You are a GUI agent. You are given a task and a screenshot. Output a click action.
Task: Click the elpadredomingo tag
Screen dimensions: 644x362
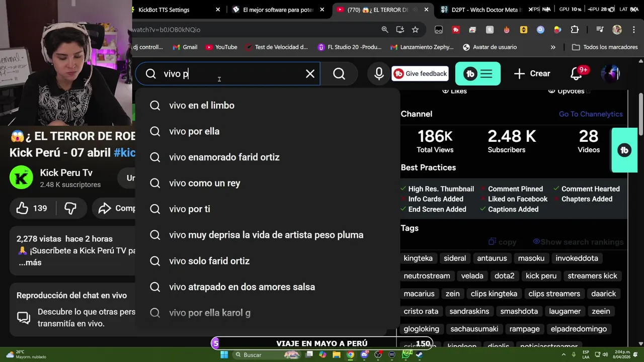(x=579, y=329)
